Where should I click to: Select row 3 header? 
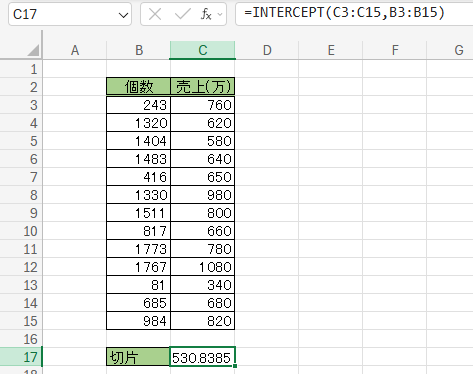(x=21, y=105)
